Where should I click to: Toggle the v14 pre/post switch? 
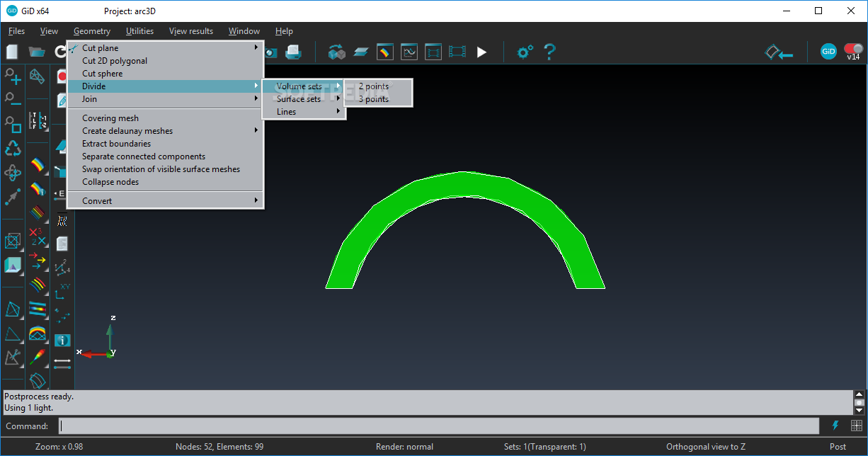pyautogui.click(x=853, y=51)
